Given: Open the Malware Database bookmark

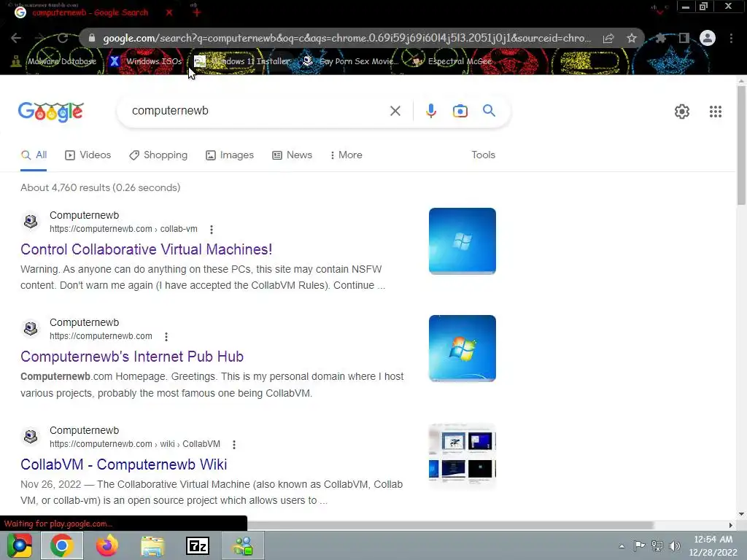Looking at the screenshot, I should click(x=54, y=61).
